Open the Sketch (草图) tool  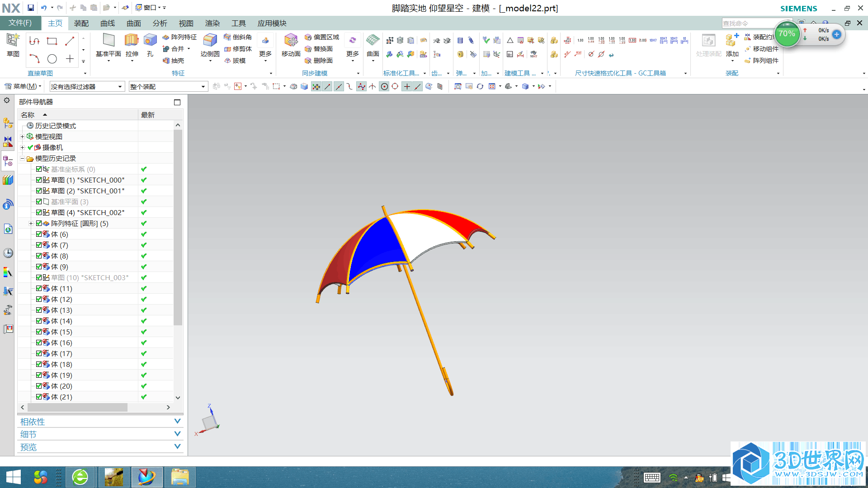tap(13, 45)
